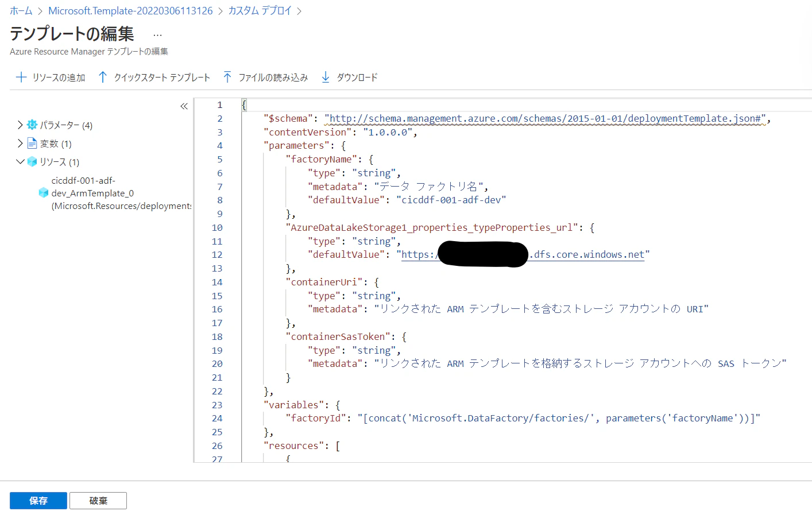The width and height of the screenshot is (812, 511).
Task: Click "1.0.0.0" version value
Action: click(x=388, y=132)
